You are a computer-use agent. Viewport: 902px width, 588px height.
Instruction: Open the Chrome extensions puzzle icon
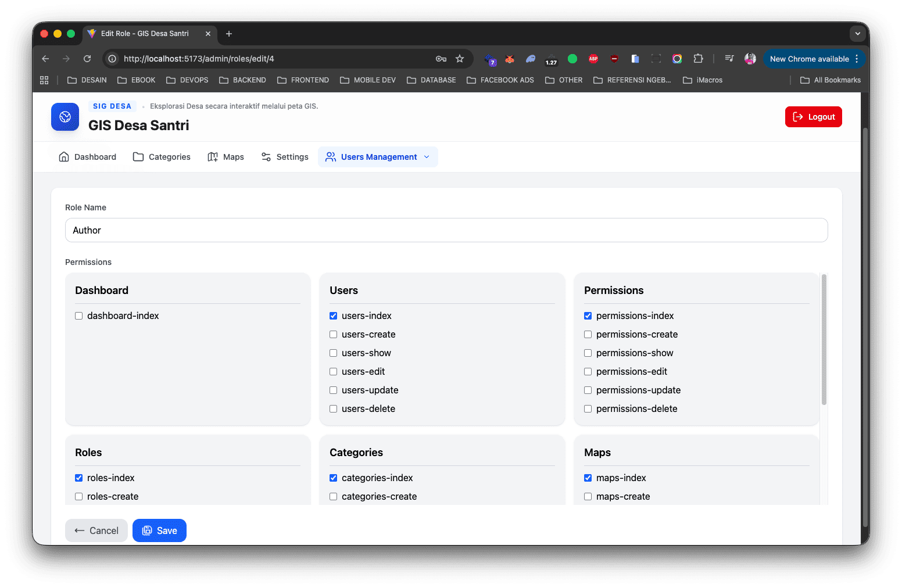click(x=698, y=59)
